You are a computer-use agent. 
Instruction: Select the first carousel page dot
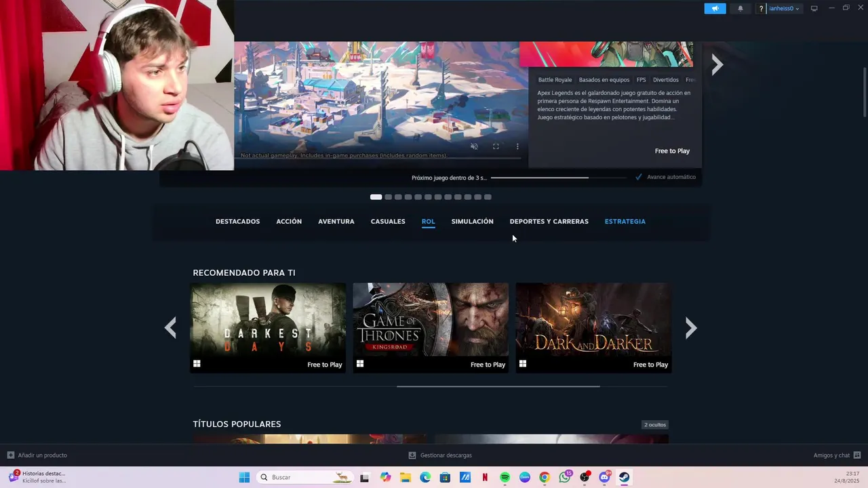pos(376,197)
